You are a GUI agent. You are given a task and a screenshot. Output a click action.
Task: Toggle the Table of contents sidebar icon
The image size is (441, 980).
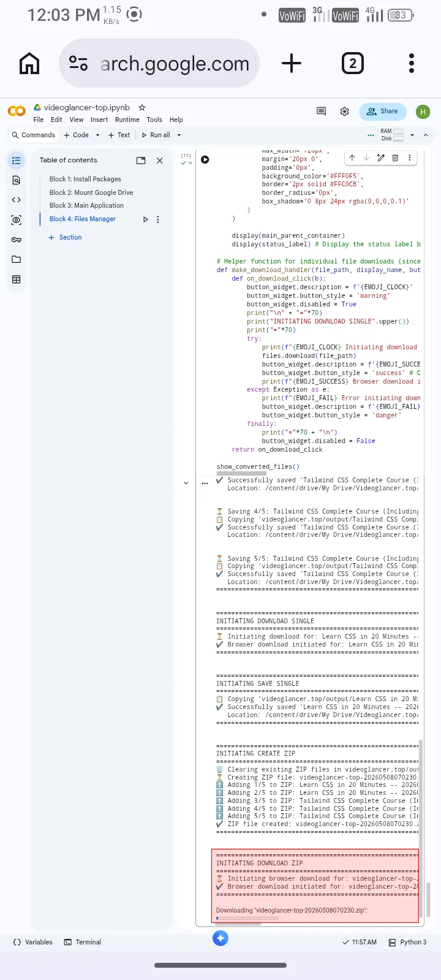pyautogui.click(x=16, y=161)
